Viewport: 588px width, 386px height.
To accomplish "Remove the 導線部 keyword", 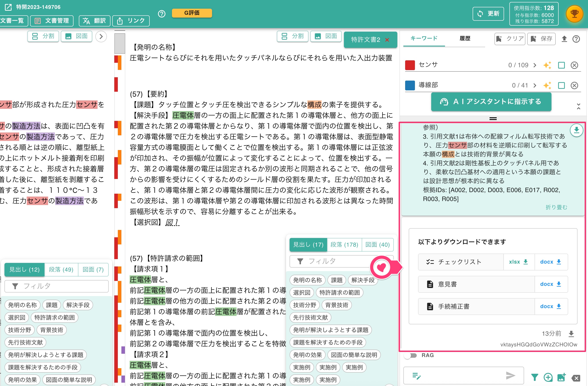I will (x=574, y=85).
